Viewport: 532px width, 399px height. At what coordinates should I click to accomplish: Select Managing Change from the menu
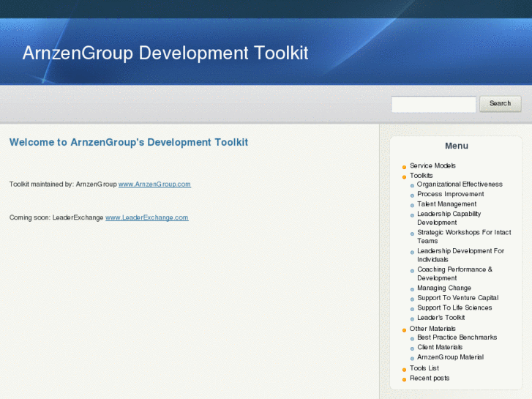click(x=444, y=288)
